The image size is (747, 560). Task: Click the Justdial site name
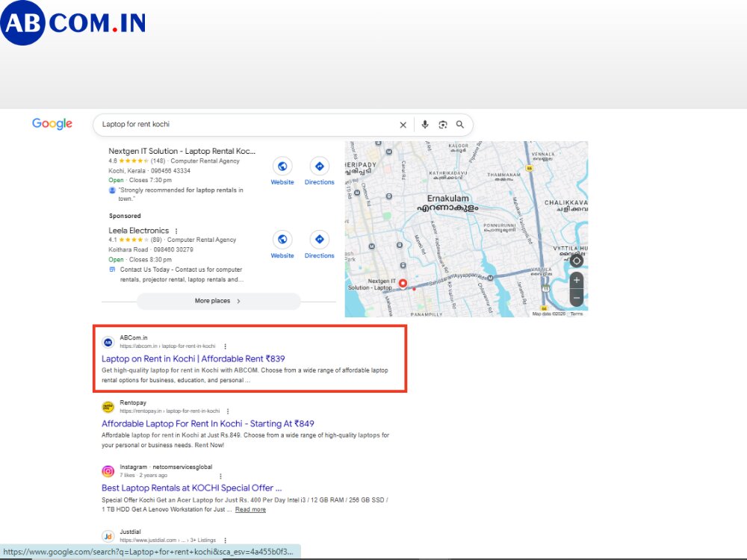pos(131,532)
